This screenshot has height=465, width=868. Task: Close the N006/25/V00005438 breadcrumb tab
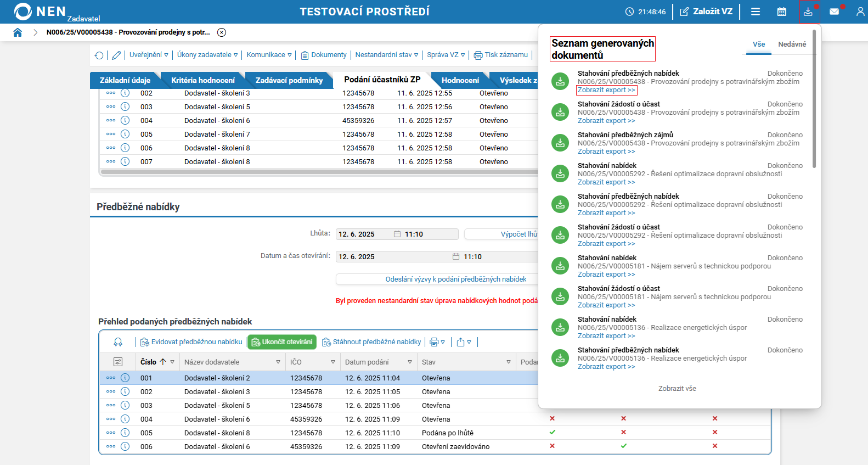(x=222, y=32)
